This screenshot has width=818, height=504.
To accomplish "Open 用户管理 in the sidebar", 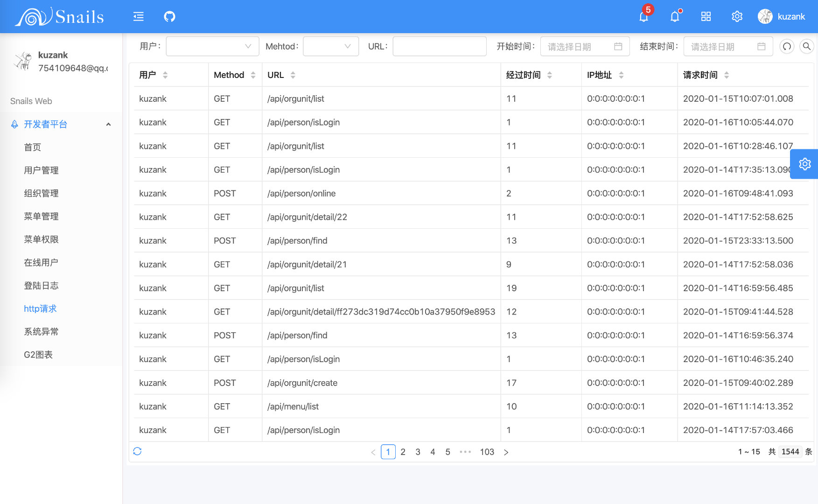I will tap(41, 170).
